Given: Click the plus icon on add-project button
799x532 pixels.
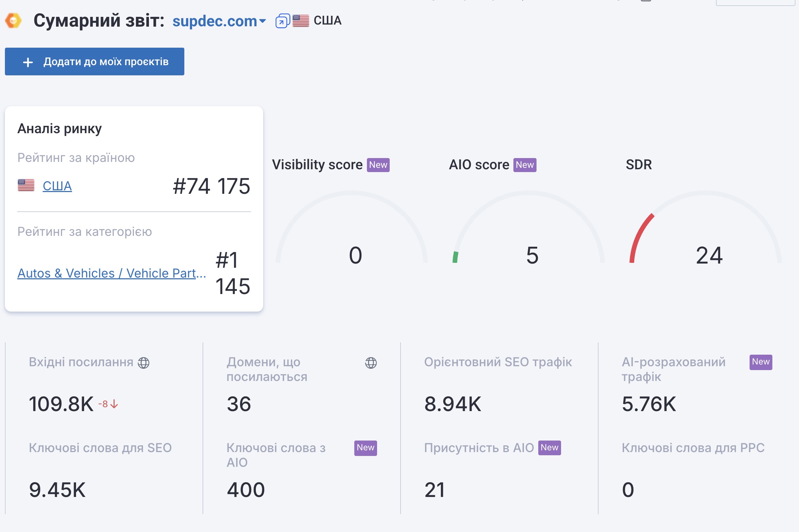Looking at the screenshot, I should [x=28, y=62].
